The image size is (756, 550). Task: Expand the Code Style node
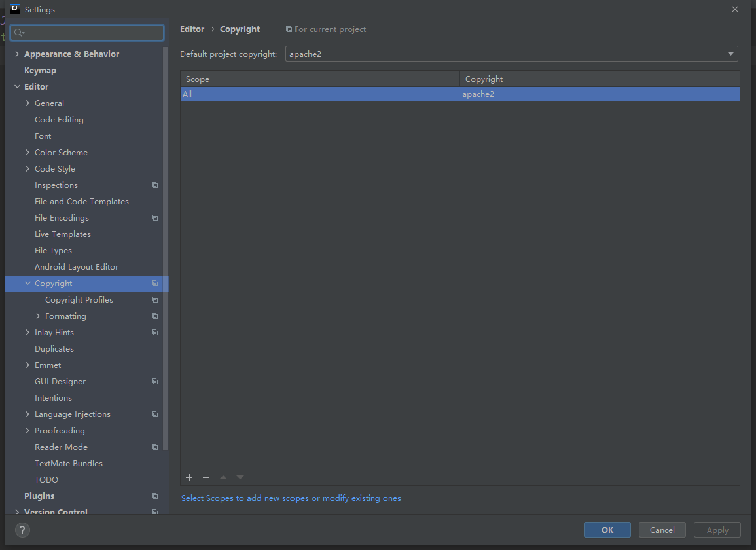[27, 168]
